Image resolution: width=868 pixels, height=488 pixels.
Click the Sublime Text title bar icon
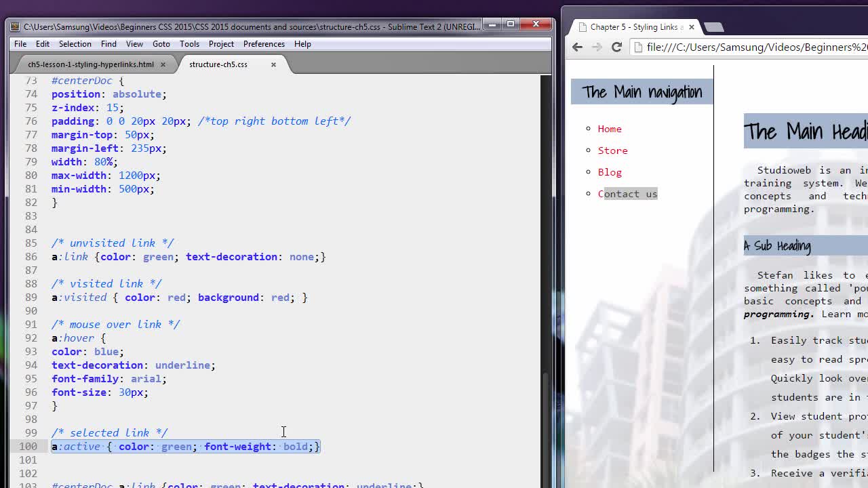pyautogui.click(x=16, y=26)
